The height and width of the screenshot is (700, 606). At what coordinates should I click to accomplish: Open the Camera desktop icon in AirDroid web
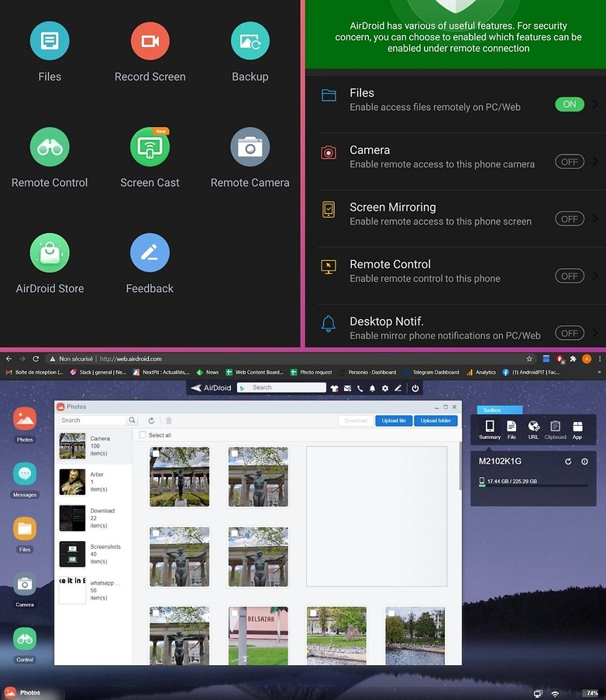(25, 584)
